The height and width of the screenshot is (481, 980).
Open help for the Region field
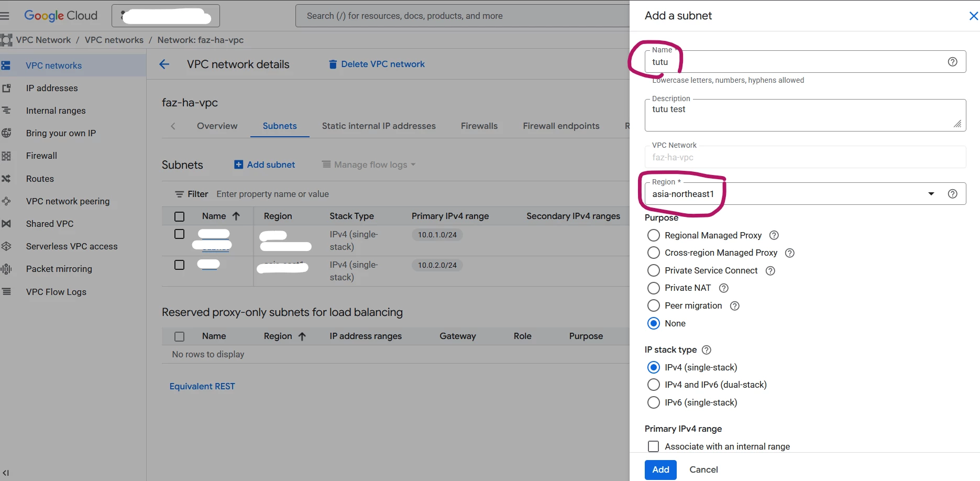coord(953,194)
